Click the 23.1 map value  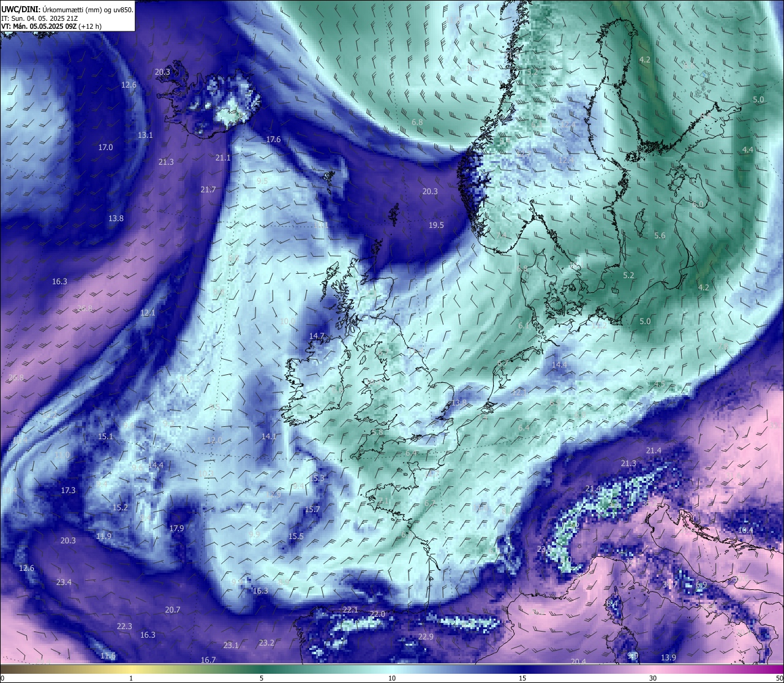coord(231,646)
